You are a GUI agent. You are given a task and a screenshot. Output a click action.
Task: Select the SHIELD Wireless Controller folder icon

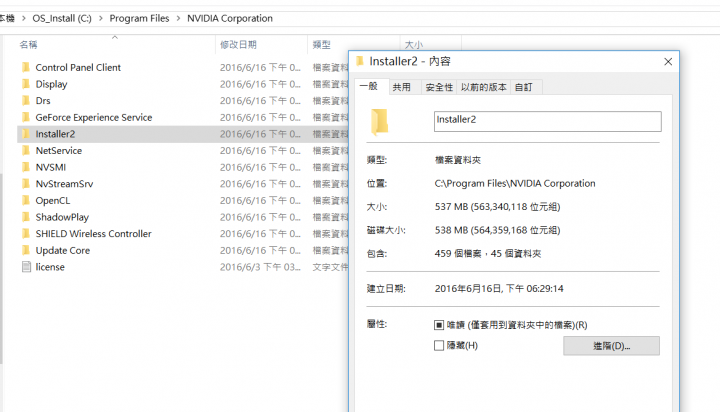[x=26, y=233]
